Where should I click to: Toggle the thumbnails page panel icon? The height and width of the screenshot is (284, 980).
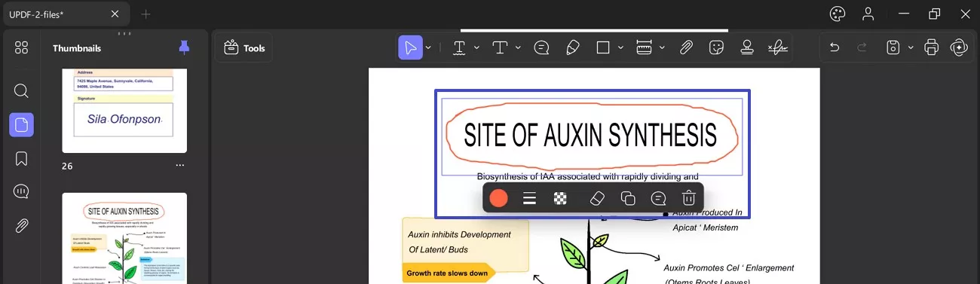[21, 124]
